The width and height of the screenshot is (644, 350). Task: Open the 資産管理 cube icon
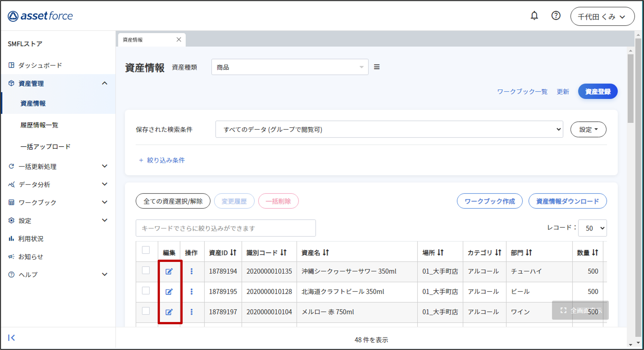[x=12, y=83]
